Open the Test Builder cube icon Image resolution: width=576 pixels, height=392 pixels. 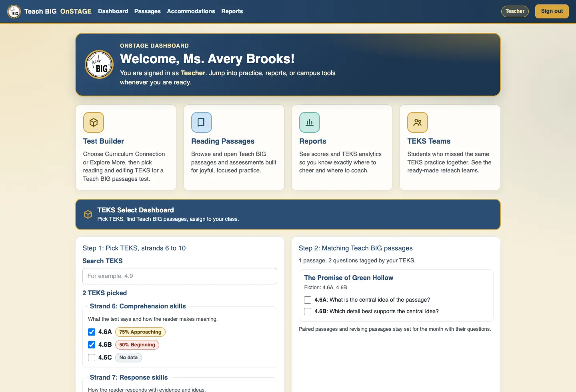(x=94, y=122)
